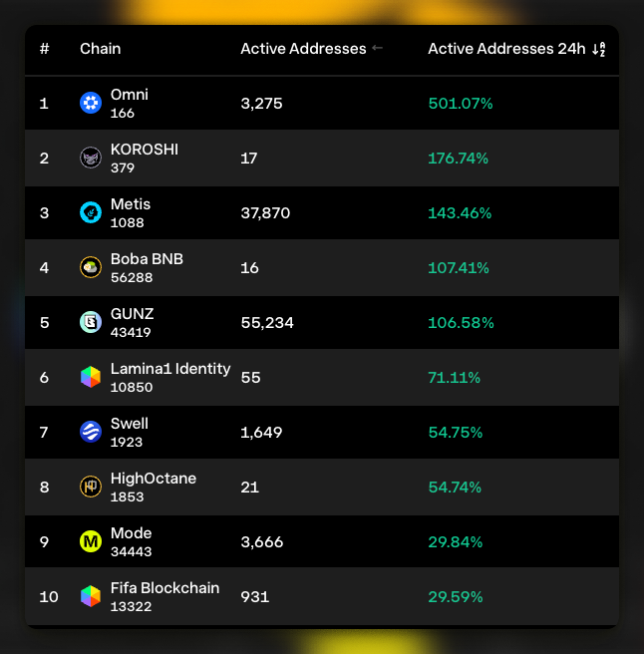The width and height of the screenshot is (644, 654).
Task: Click the Swell row 54.75% value
Action: click(456, 432)
